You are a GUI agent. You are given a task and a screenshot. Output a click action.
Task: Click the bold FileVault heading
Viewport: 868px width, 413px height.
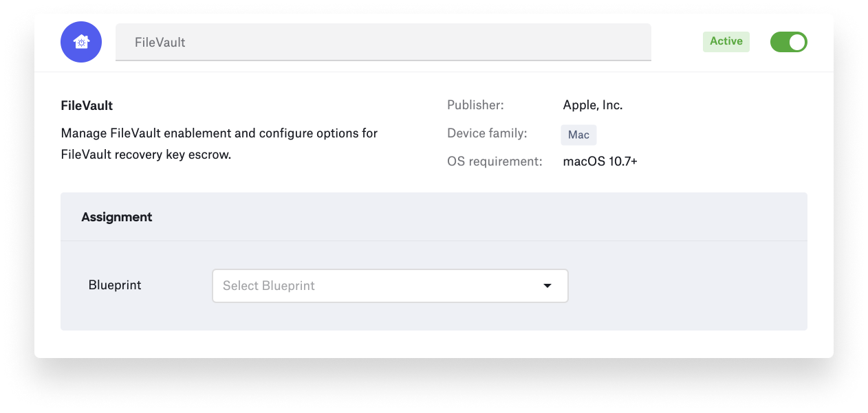click(x=87, y=106)
